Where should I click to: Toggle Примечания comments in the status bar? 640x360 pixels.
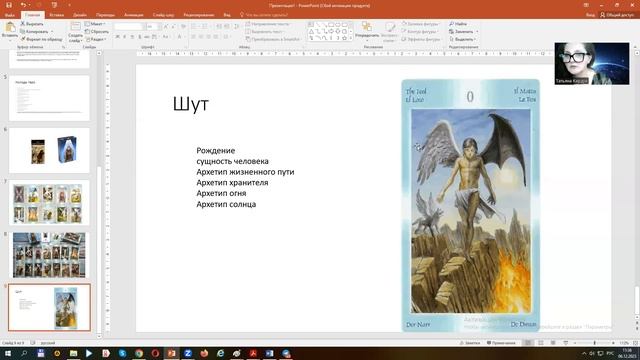click(501, 343)
